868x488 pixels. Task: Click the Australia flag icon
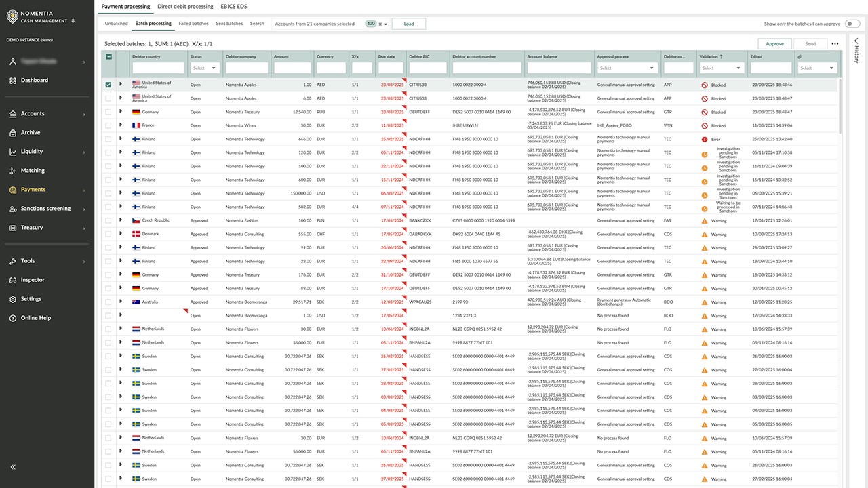pos(136,302)
